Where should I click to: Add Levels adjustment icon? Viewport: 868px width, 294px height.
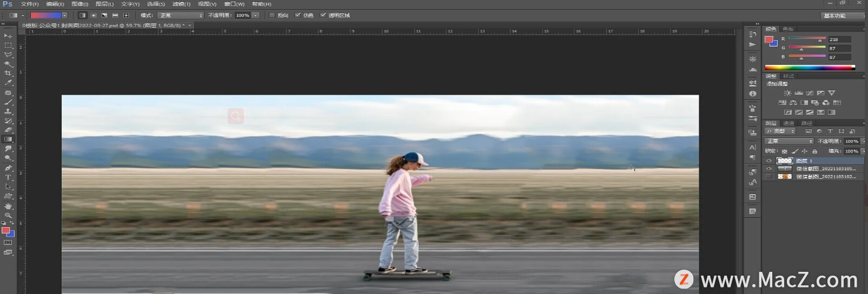pyautogui.click(x=799, y=93)
